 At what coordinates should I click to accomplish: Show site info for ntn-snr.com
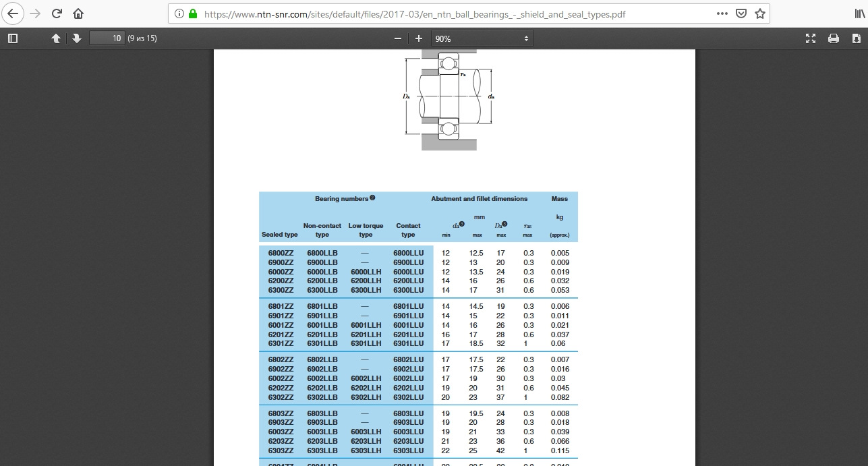(x=179, y=13)
